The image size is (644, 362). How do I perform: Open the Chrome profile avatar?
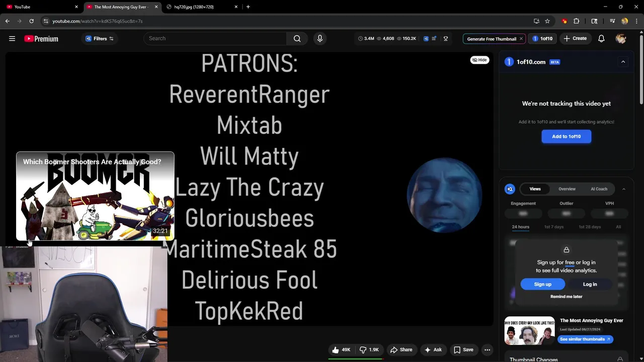[x=625, y=21]
